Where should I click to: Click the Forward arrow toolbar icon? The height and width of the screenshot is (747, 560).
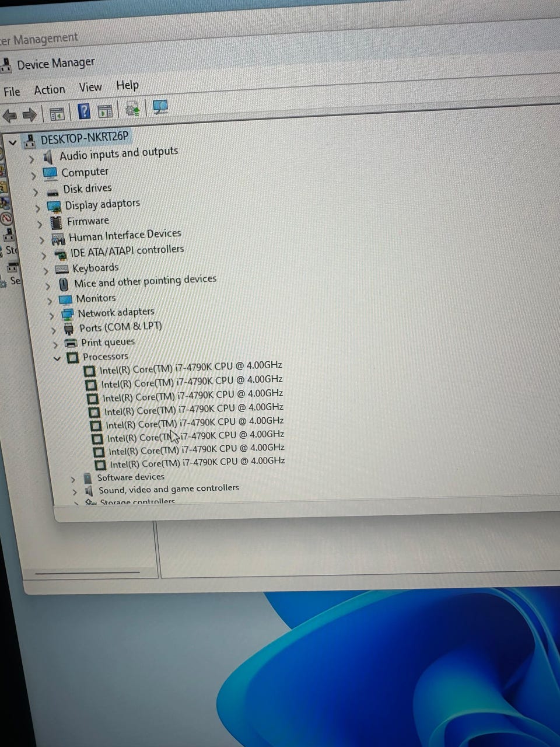[x=29, y=114]
